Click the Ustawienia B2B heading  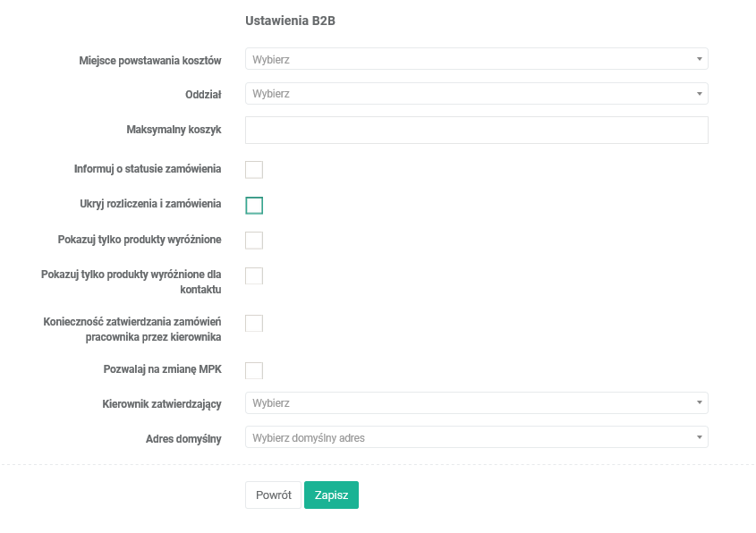click(290, 20)
